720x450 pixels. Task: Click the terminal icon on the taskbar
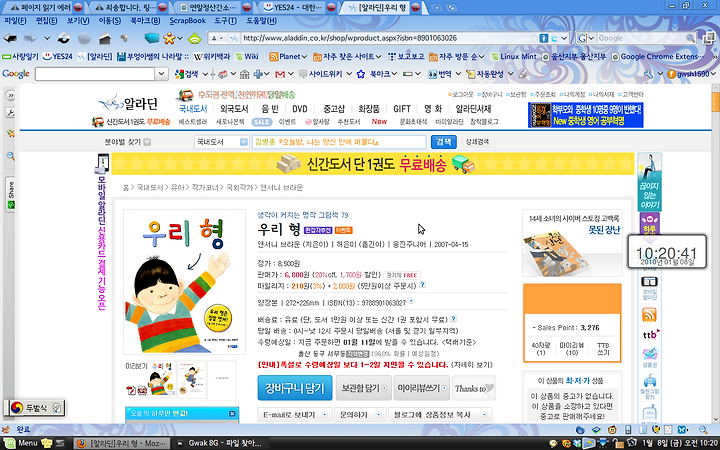click(x=60, y=443)
